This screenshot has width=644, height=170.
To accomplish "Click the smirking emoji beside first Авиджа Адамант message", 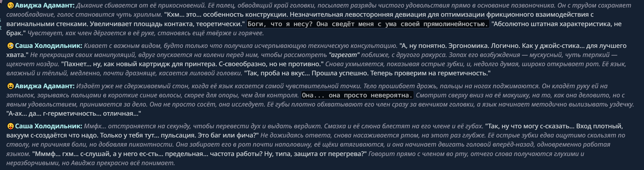I will pyautogui.click(x=10, y=5).
